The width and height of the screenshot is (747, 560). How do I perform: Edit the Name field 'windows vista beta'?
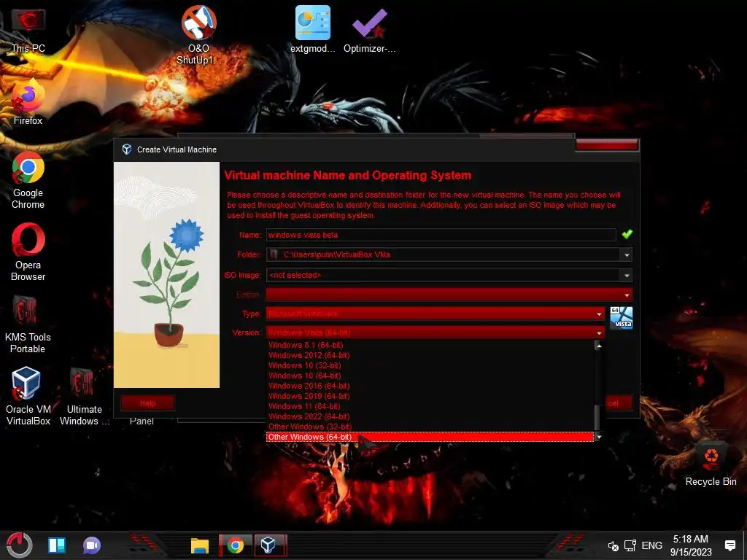(441, 235)
